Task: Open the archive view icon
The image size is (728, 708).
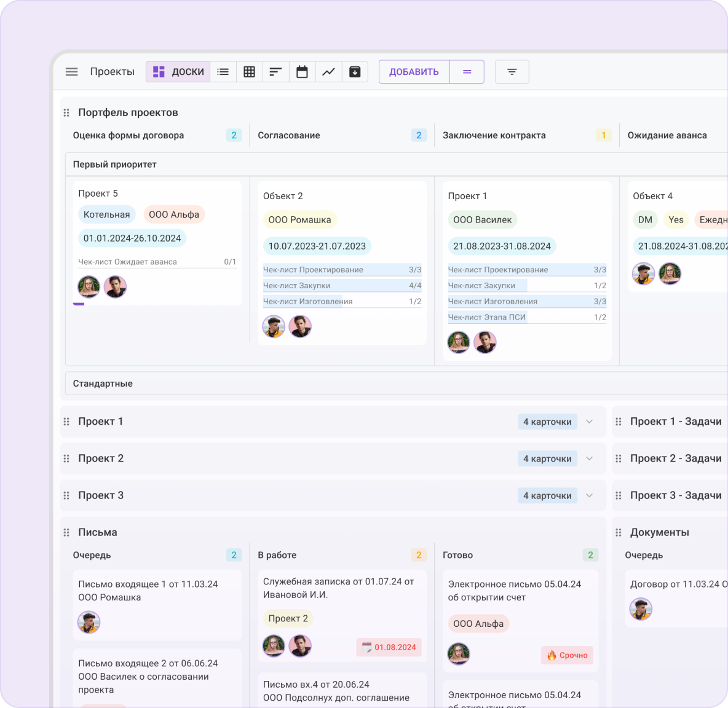Action: (355, 72)
